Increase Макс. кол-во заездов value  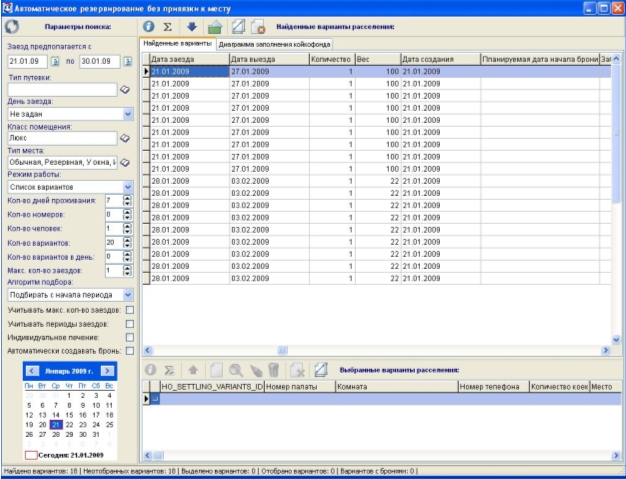tap(127, 268)
